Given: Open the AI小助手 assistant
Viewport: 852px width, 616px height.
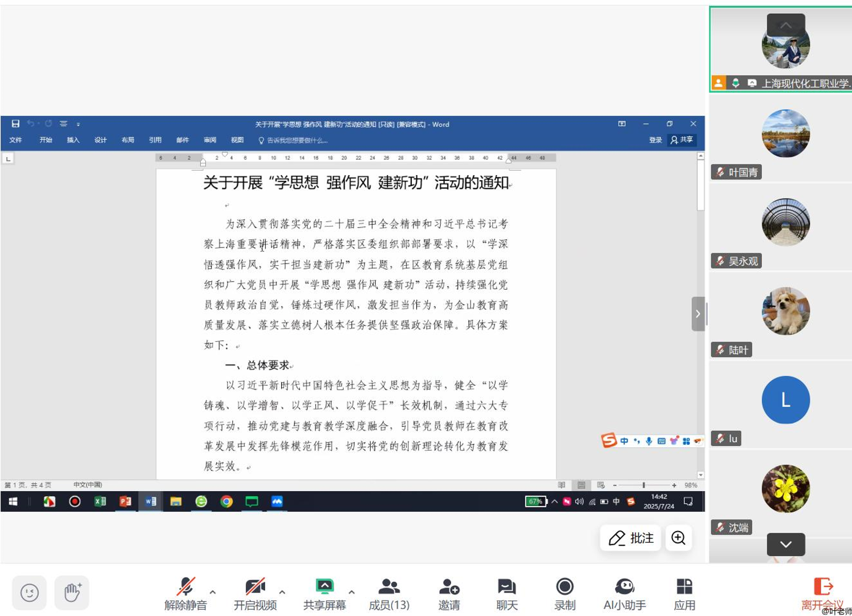Looking at the screenshot, I should point(624,593).
